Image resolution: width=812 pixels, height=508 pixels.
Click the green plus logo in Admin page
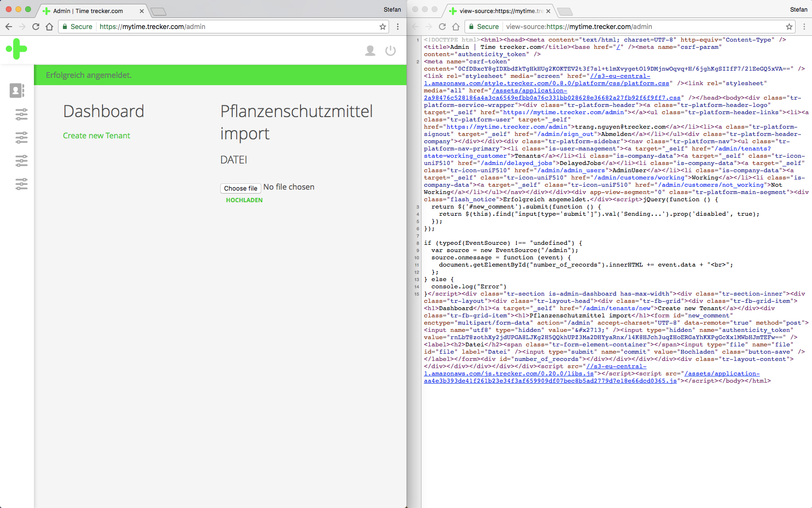point(16,49)
